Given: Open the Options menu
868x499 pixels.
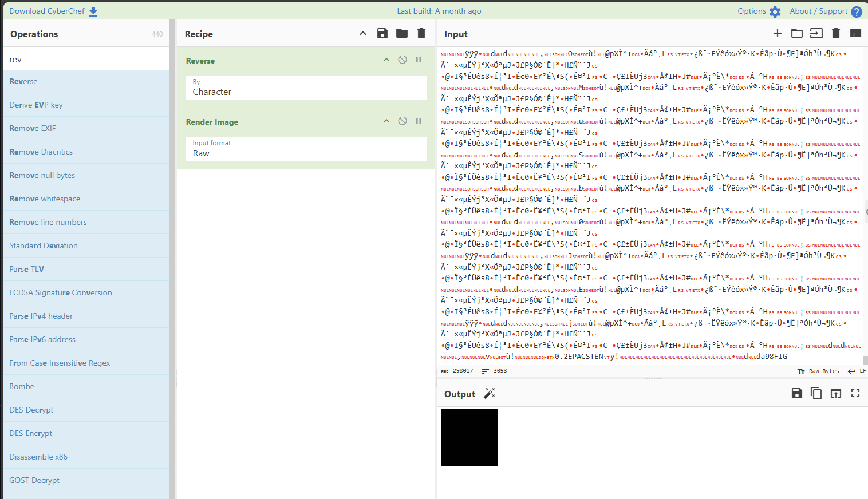Looking at the screenshot, I should [759, 11].
